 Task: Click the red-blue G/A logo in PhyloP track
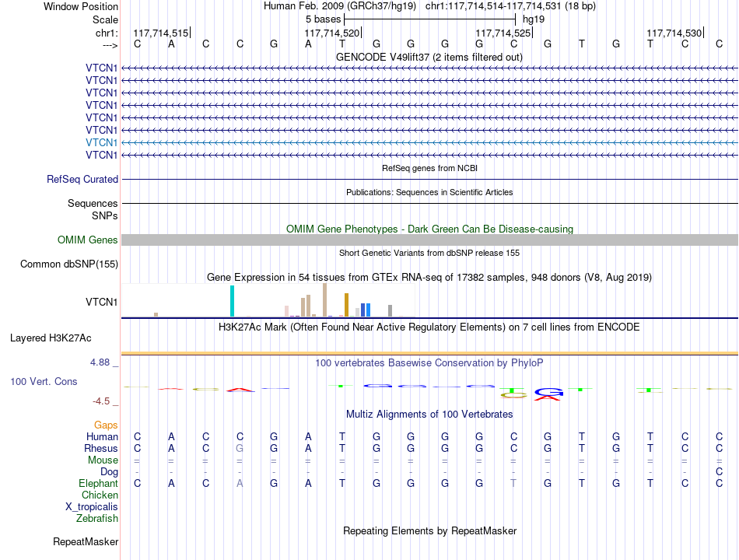tap(548, 394)
